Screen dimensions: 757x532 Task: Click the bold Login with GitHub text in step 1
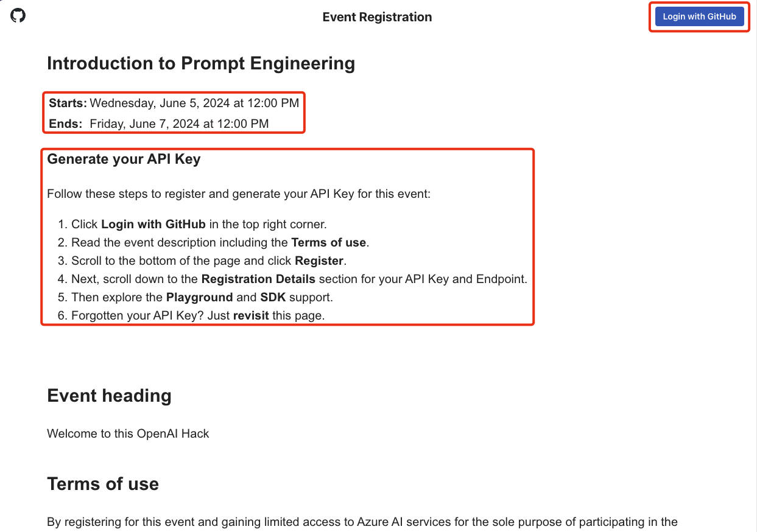(153, 224)
